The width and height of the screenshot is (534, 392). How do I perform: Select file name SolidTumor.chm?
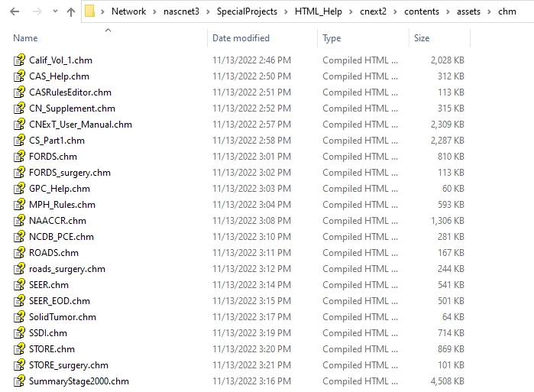coord(63,317)
